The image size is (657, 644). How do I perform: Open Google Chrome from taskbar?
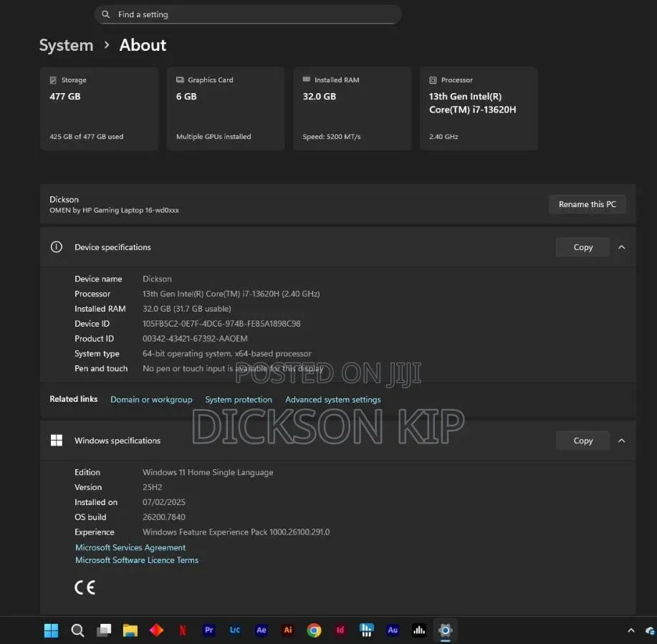[x=314, y=630]
